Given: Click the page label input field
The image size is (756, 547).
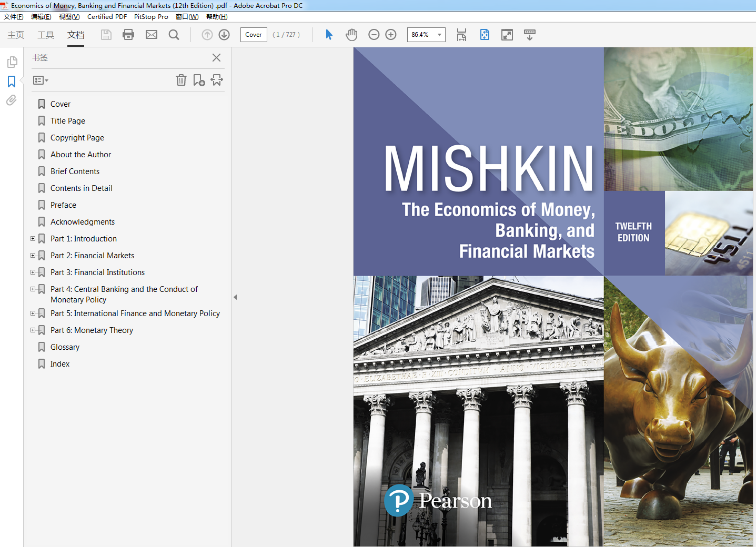Looking at the screenshot, I should (x=254, y=35).
